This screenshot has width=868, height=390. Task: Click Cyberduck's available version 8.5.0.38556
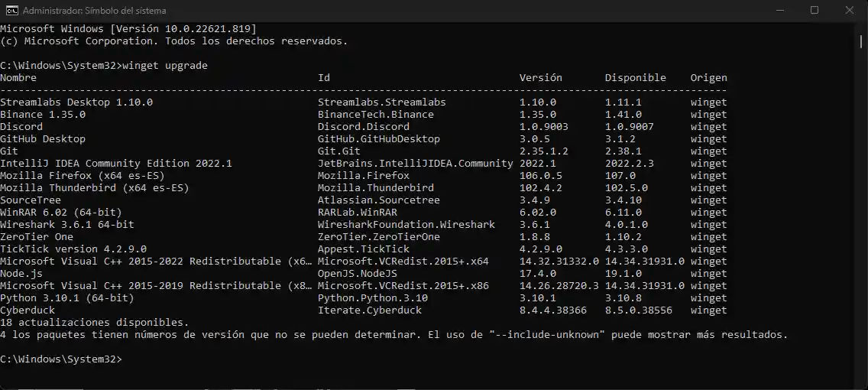[x=639, y=310]
